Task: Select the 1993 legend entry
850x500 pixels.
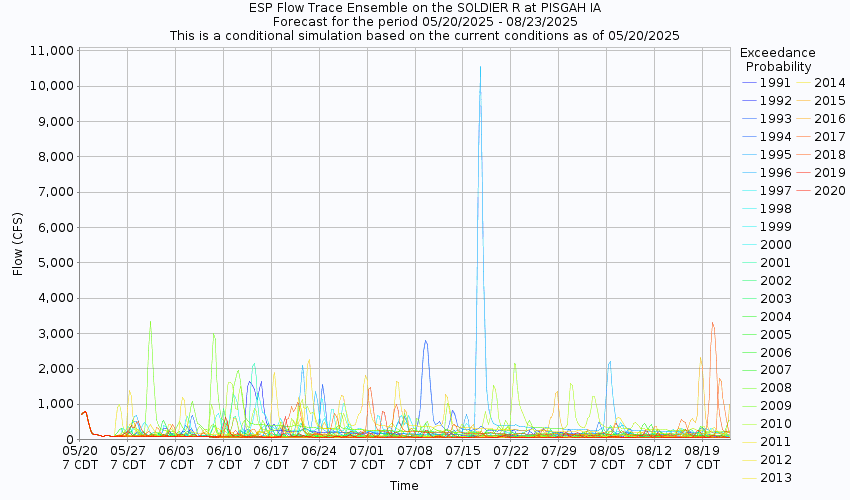Action: pyautogui.click(x=767, y=119)
